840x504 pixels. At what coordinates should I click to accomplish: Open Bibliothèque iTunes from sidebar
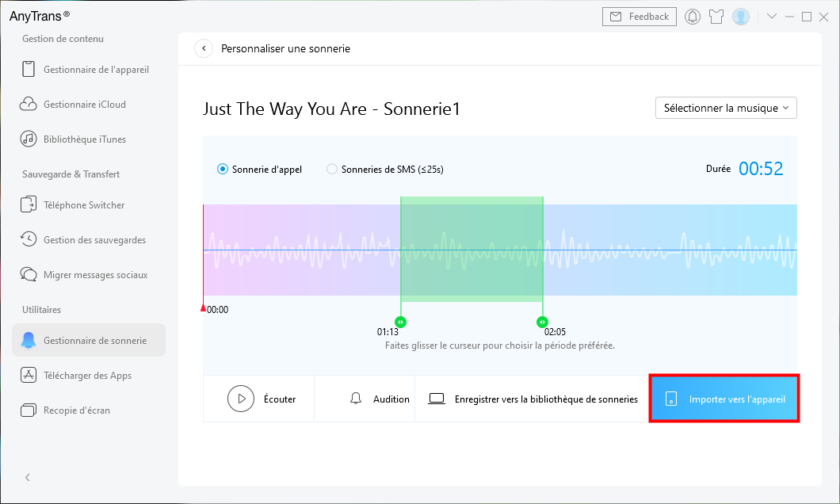84,139
